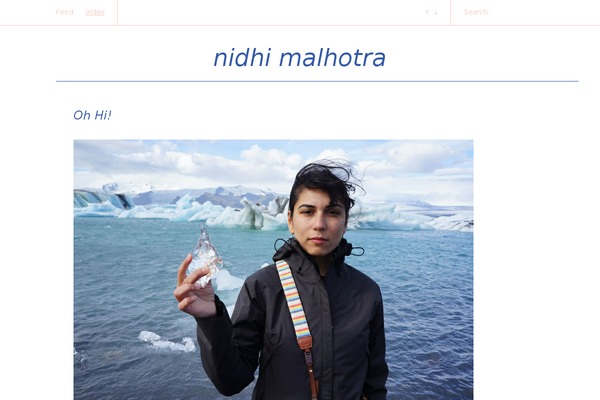Click the distant mountains in the photo

coord(214,194)
